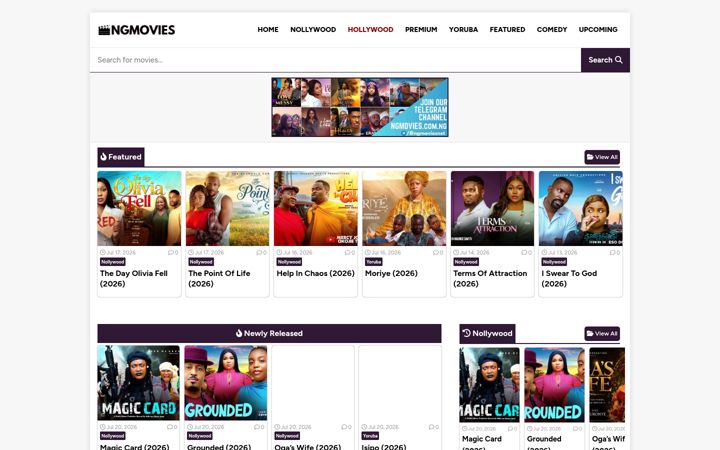Open the Upcoming menu item

pyautogui.click(x=598, y=29)
